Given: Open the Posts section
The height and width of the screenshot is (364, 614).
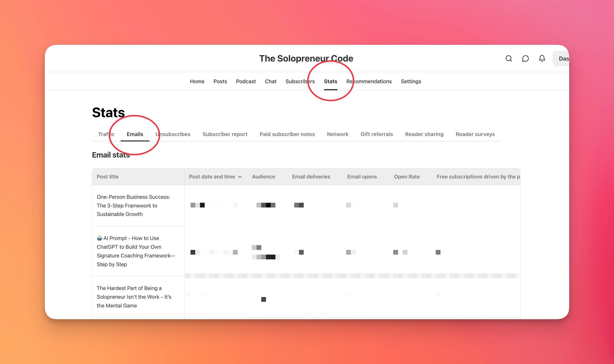Looking at the screenshot, I should coord(220,81).
